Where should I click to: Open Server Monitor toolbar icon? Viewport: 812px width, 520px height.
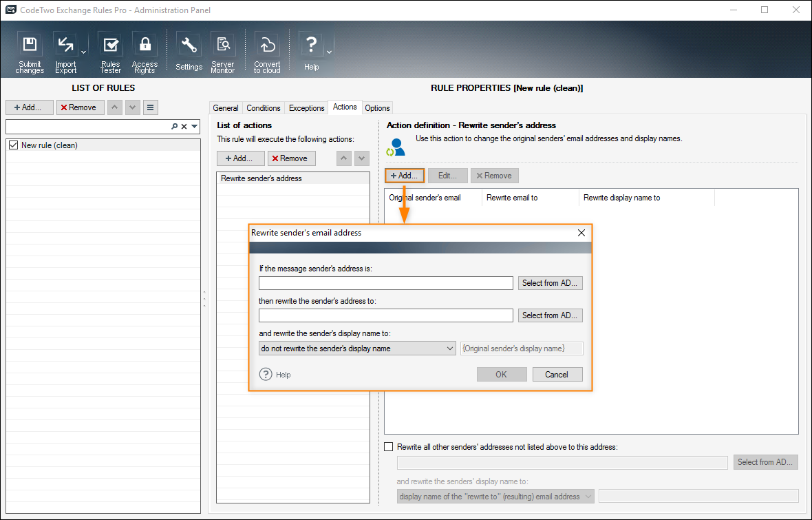coord(223,52)
